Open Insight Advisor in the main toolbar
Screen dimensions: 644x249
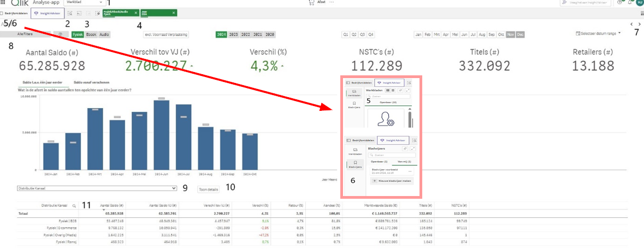tap(46, 13)
